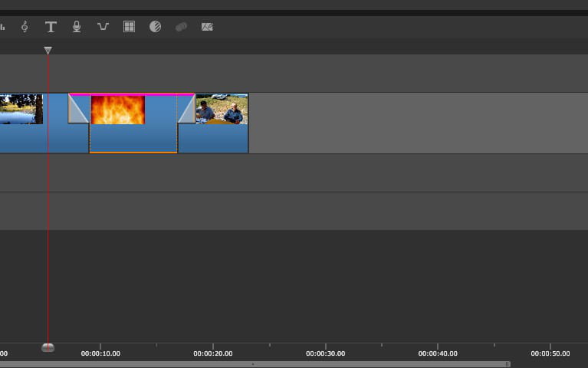This screenshot has height=368, width=588.
Task: Click the timeline scrubber handle at the bottom
Action: click(48, 348)
